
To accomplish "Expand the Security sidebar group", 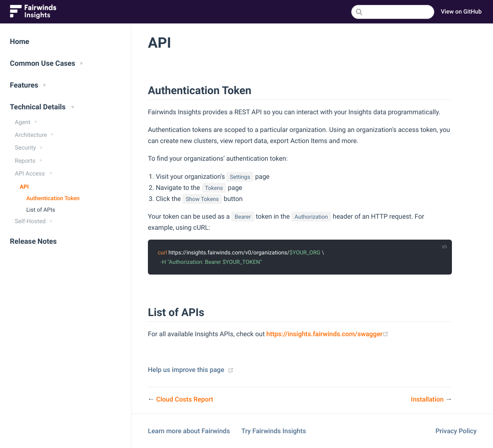I will (x=41, y=148).
